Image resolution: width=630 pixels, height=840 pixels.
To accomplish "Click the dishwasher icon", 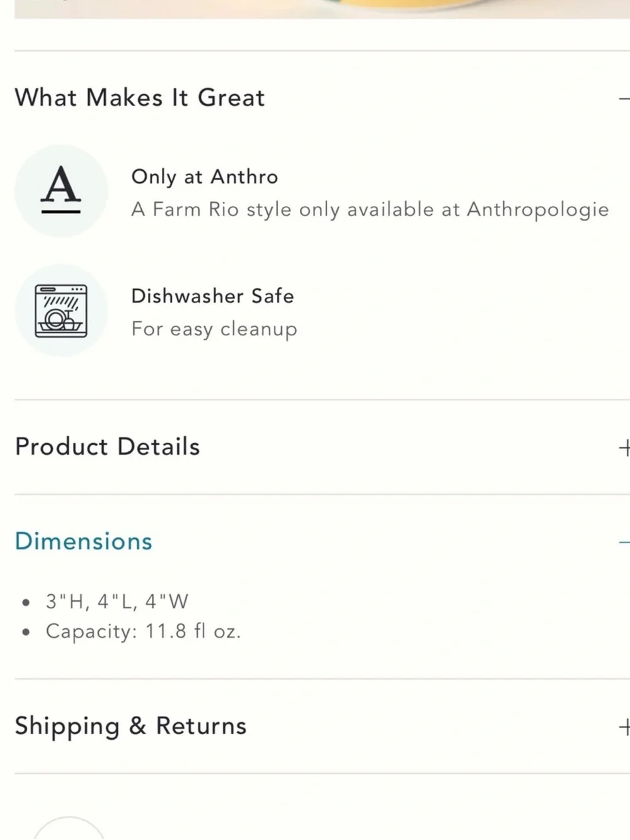I will [61, 311].
